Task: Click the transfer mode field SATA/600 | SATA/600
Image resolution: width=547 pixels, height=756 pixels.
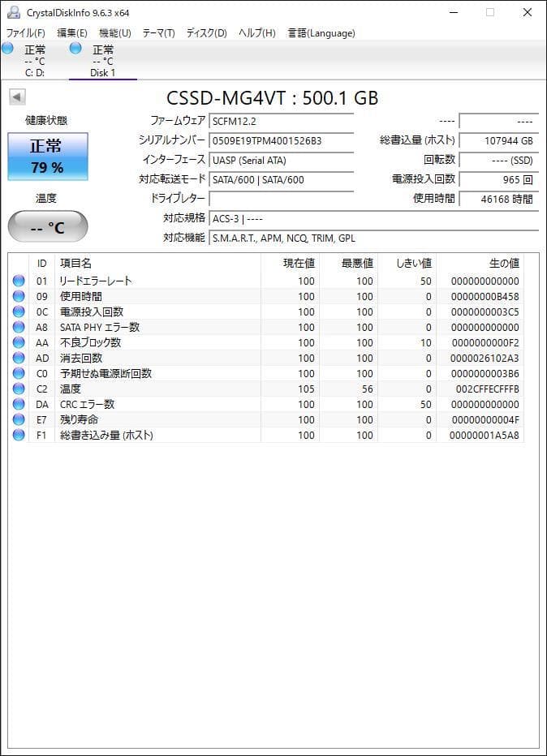Action: 282,179
